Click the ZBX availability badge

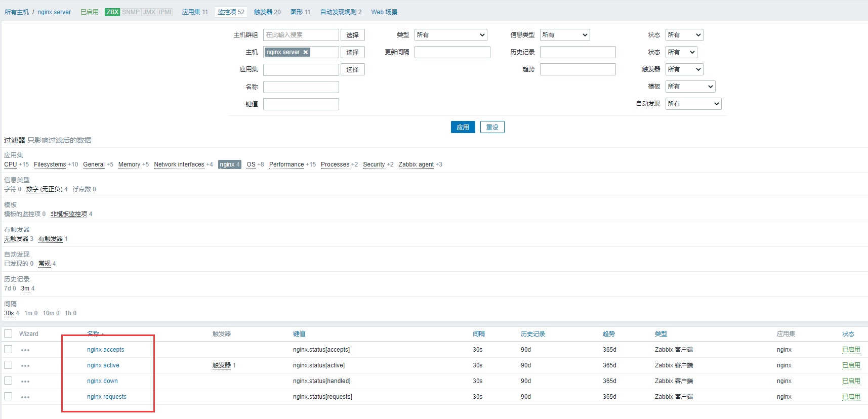(112, 12)
